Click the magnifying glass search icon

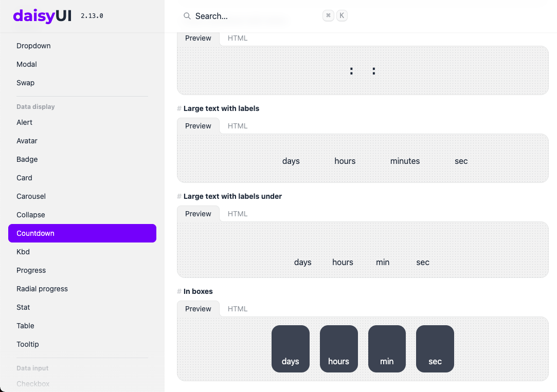coord(187,16)
